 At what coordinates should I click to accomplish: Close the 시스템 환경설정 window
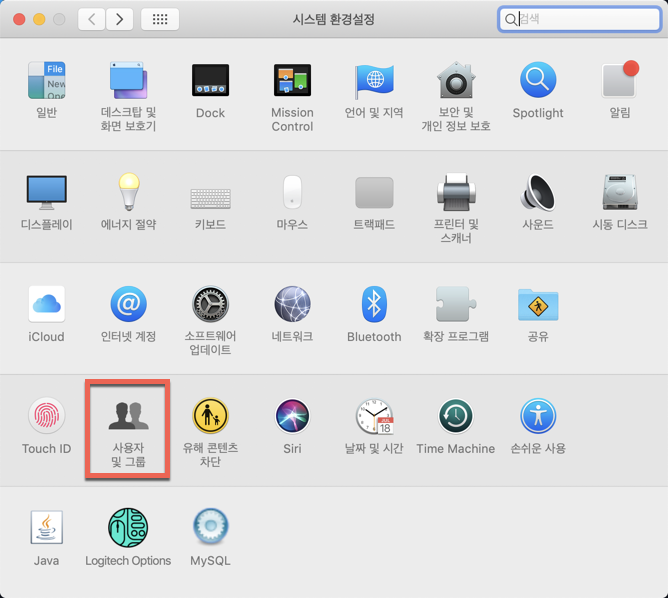click(x=19, y=19)
